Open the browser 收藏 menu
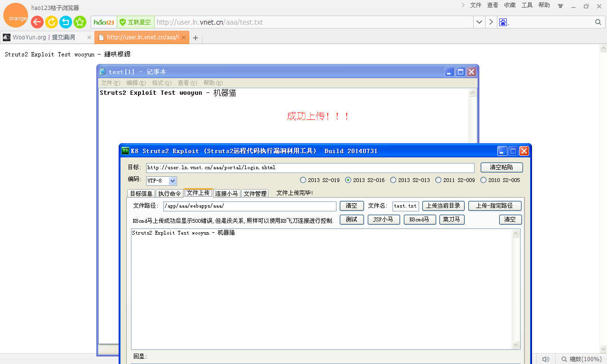This screenshot has height=364, width=607. coord(510,5)
